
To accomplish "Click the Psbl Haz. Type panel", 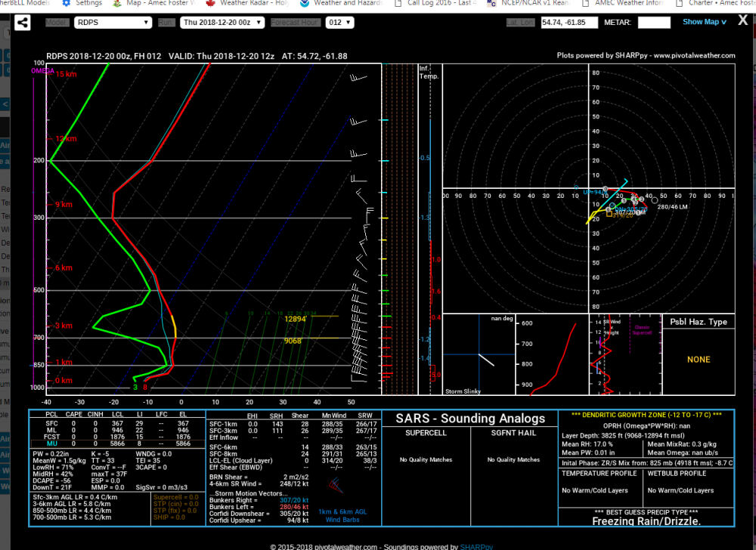I will click(699, 354).
